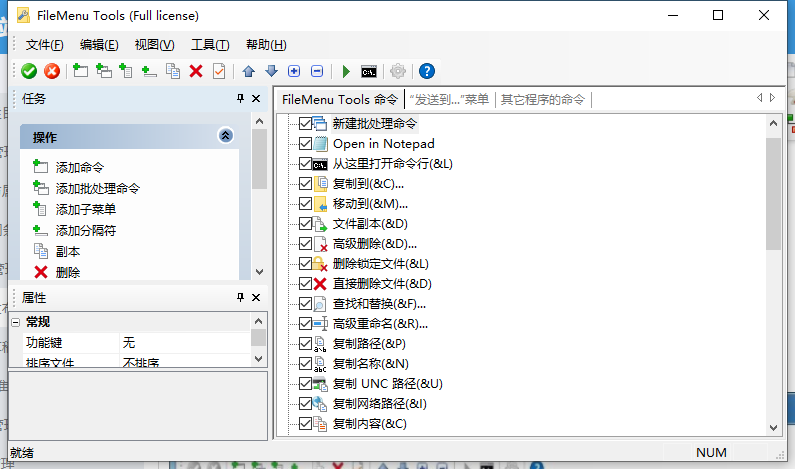Screen dimensions: 795x469
Task: Toggle the 直接删除文件(&D) checkbox
Action: tap(305, 283)
